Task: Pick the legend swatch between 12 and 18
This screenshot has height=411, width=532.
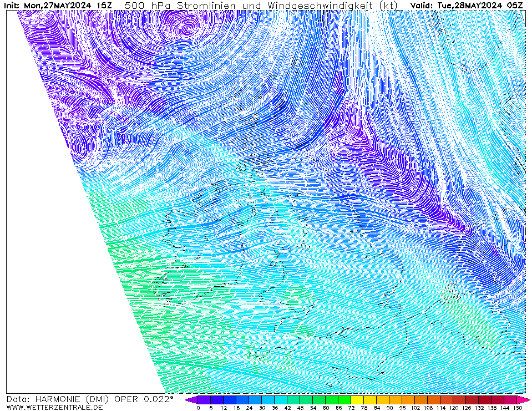Action: click(229, 400)
